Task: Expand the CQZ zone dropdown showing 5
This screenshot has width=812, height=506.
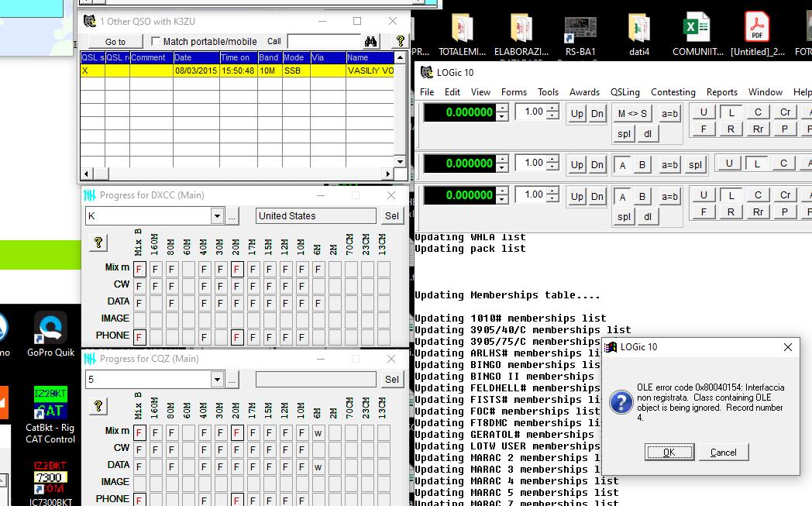Action: click(217, 380)
